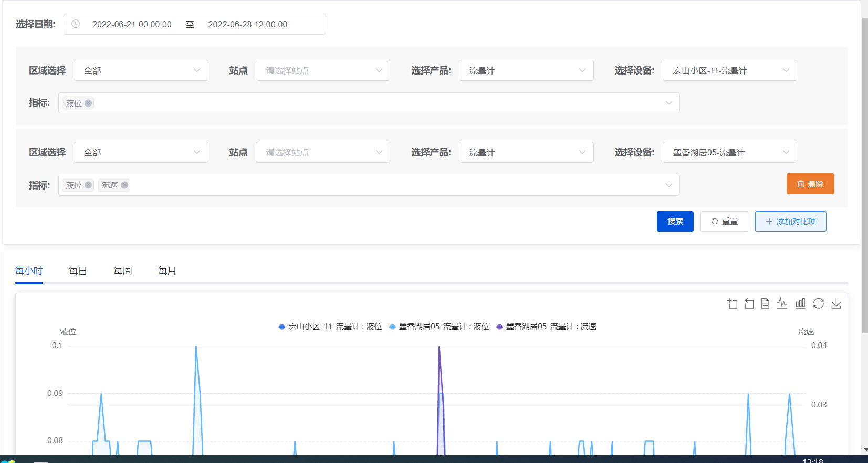Open 区域选择 dropdown in the 宏山小区-11 row
Screen dimensions: 868x463
pyautogui.click(x=141, y=70)
